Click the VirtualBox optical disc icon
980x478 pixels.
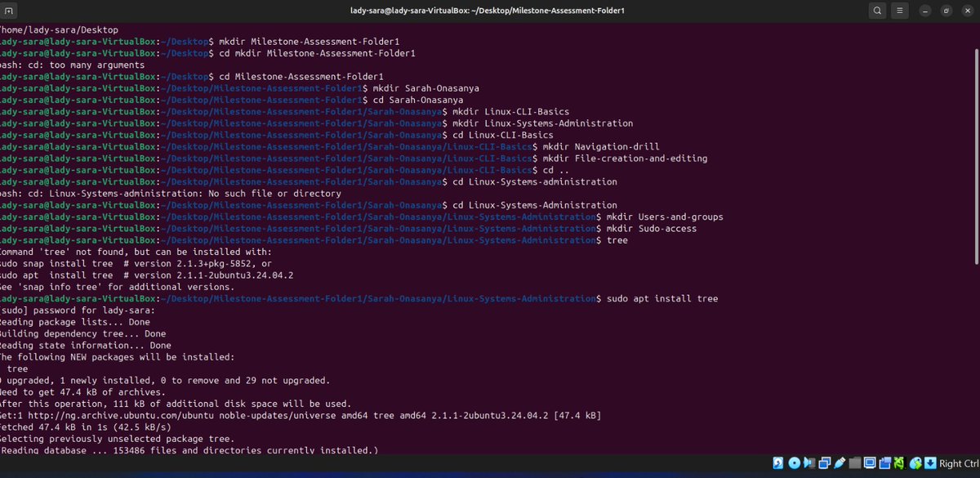pos(795,463)
